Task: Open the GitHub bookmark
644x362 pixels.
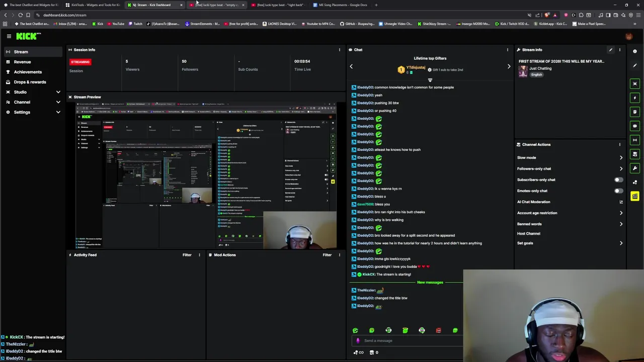Action: click(x=357, y=24)
